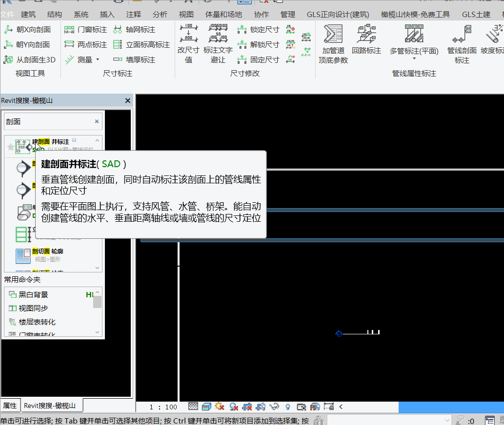Viewport: 504px width, 425px height.
Task: Run the 朝Y向剖面 section tool
Action: click(x=27, y=44)
